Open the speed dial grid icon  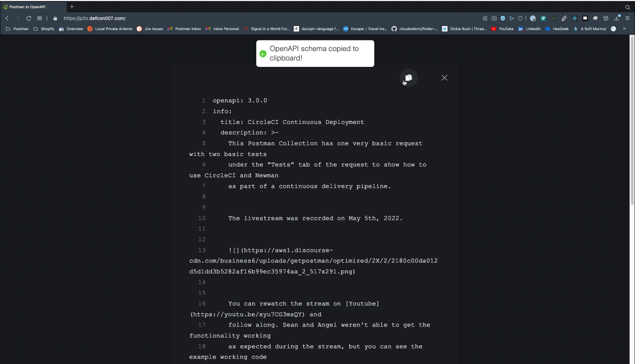click(x=39, y=18)
